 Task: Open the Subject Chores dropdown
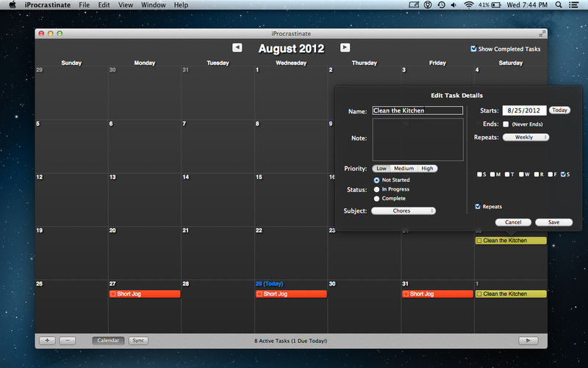(404, 210)
